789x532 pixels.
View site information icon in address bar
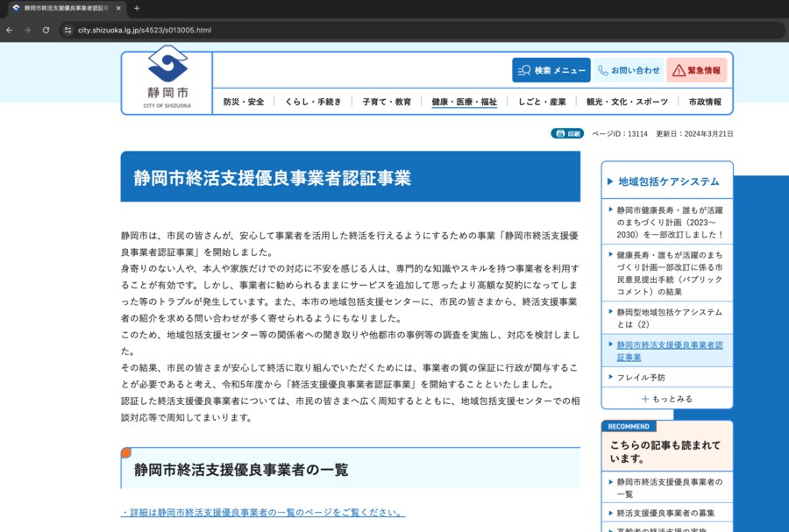click(67, 30)
